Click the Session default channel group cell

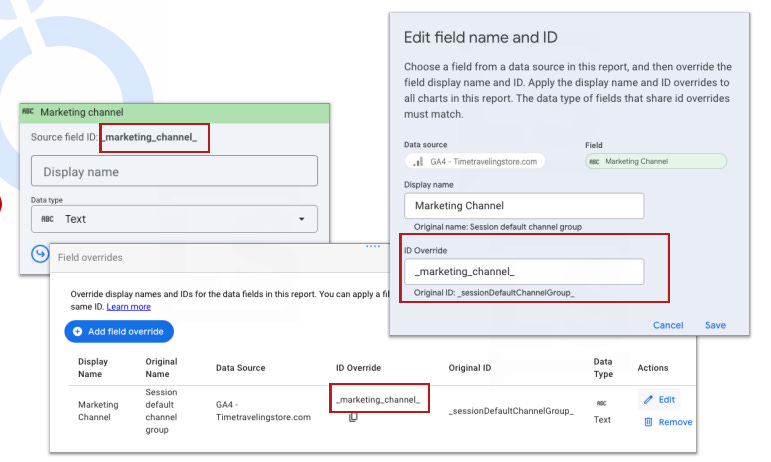coord(161,411)
